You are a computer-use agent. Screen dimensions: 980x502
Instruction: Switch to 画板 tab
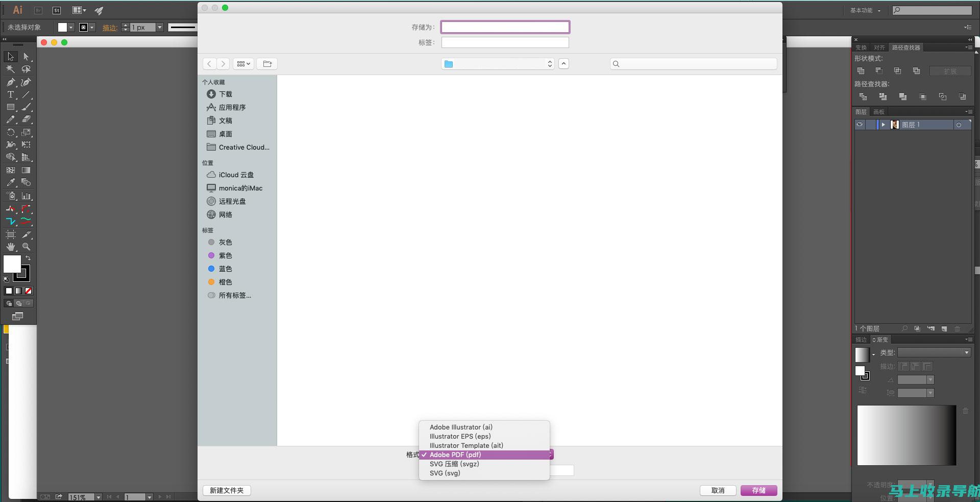(x=878, y=112)
